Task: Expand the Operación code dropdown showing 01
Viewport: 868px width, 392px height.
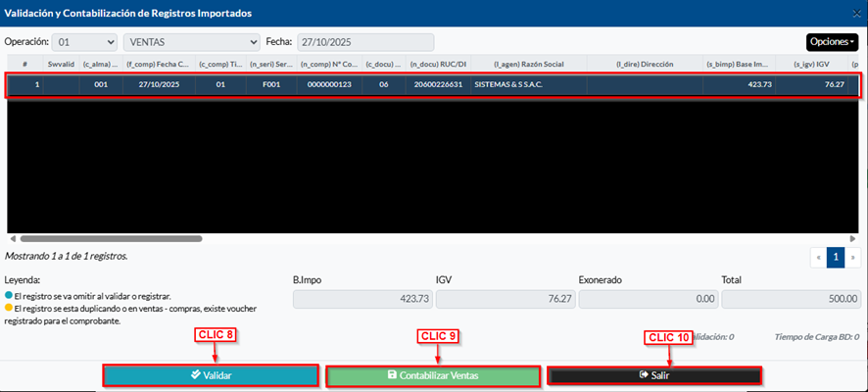Action: (86, 42)
